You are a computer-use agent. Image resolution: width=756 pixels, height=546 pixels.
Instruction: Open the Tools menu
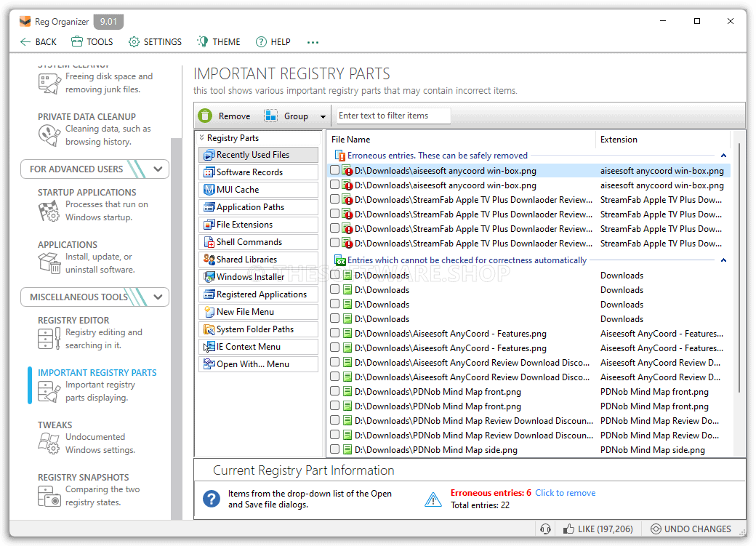click(92, 42)
